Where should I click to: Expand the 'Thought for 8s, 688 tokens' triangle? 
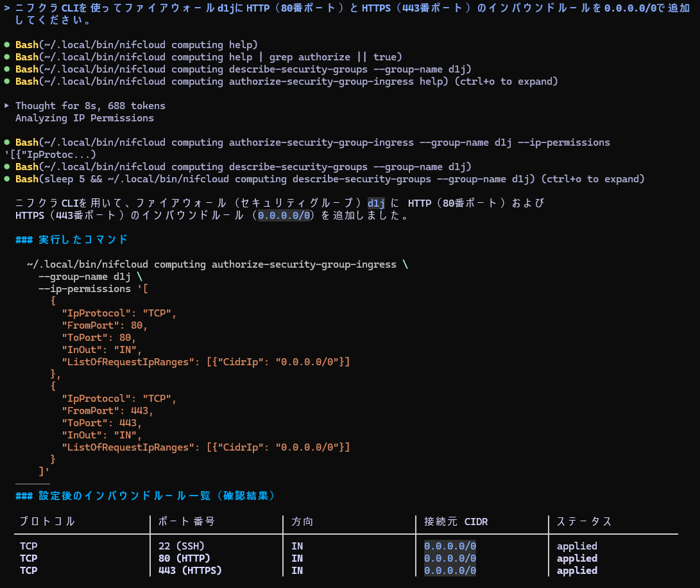tap(6, 106)
